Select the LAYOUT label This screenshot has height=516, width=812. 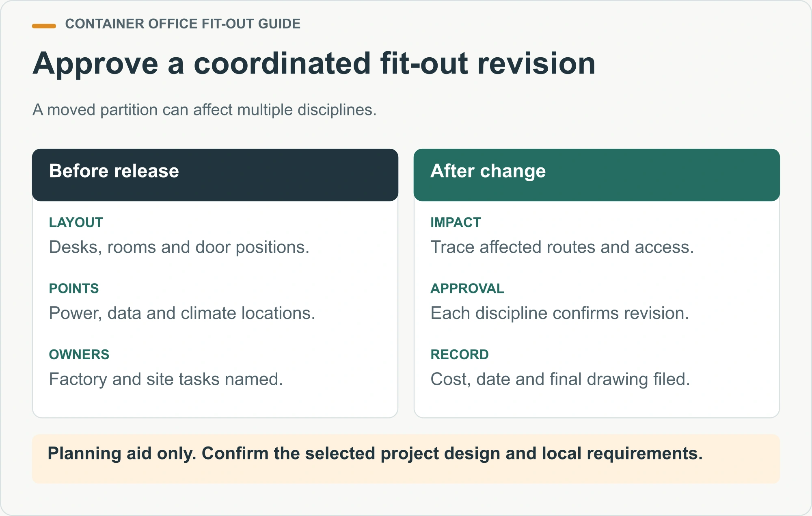[x=76, y=223]
